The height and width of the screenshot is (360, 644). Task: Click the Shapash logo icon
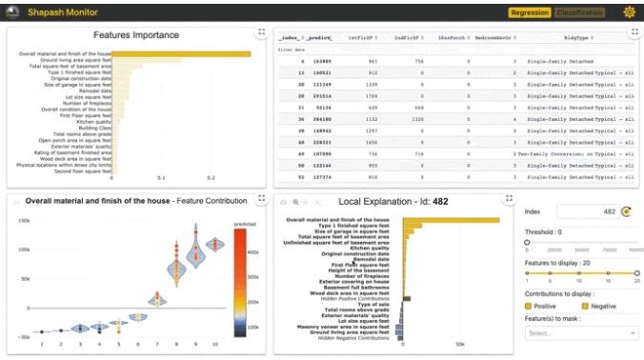click(12, 12)
